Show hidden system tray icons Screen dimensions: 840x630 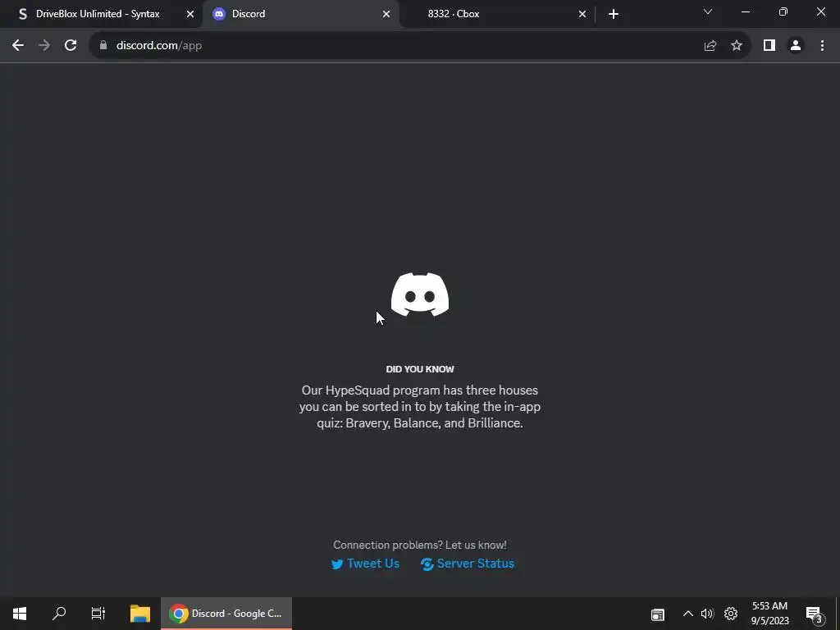pyautogui.click(x=688, y=614)
